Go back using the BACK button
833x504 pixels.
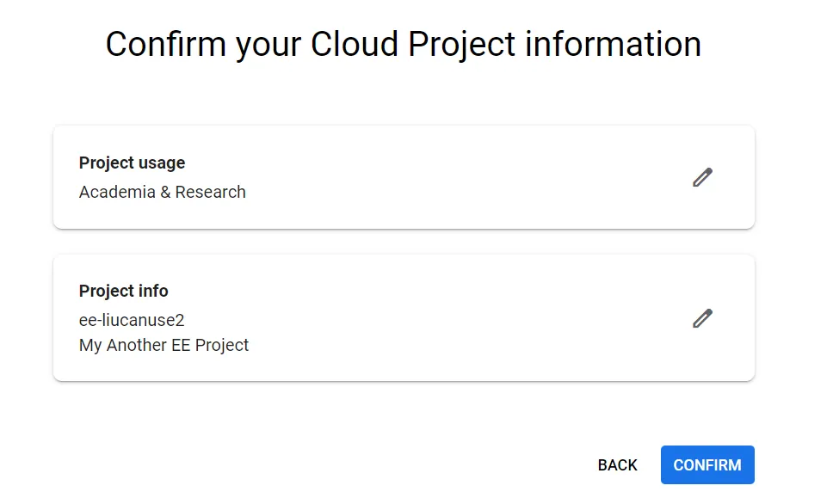(x=617, y=465)
